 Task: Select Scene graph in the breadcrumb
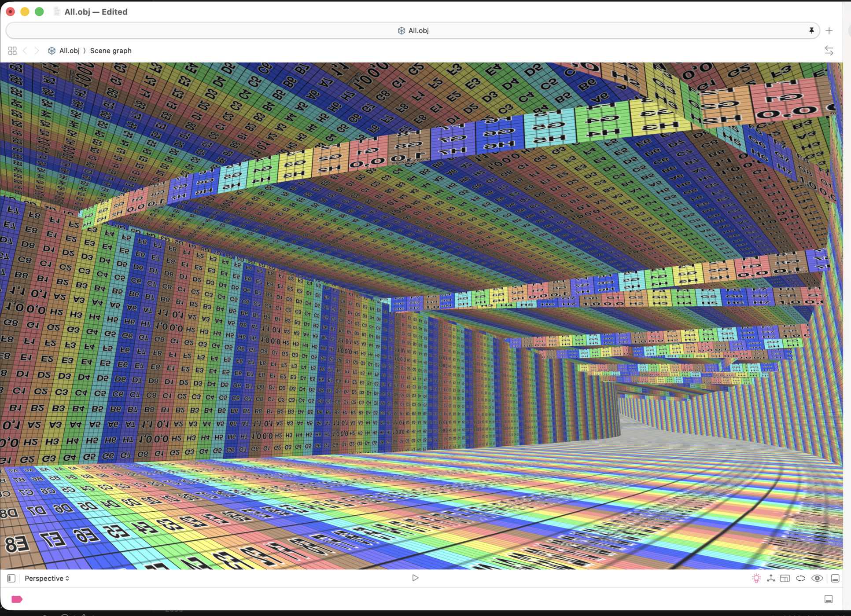[x=111, y=51]
